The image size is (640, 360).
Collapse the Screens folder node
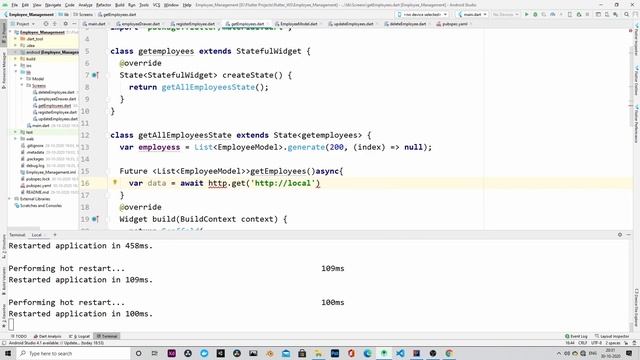pyautogui.click(x=22, y=85)
